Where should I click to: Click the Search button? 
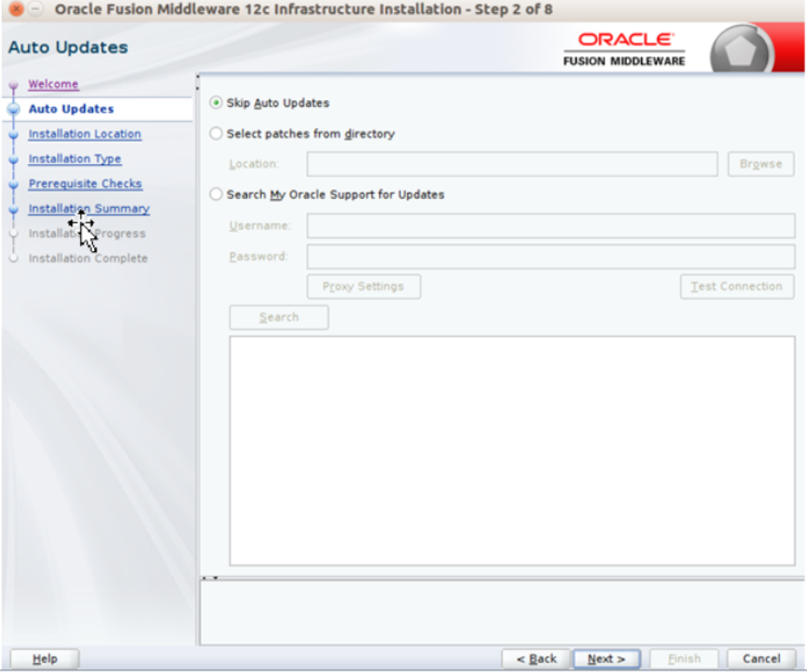[278, 317]
